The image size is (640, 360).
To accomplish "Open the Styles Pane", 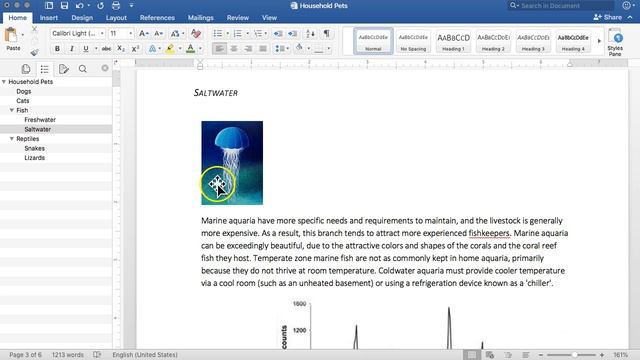I will 615,42.
